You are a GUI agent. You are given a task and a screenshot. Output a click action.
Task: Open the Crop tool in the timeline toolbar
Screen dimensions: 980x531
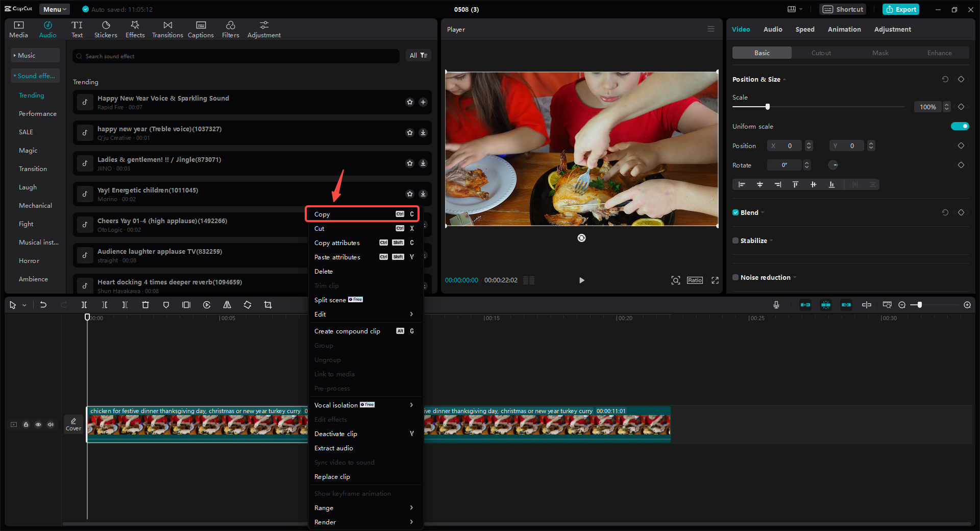pos(268,305)
